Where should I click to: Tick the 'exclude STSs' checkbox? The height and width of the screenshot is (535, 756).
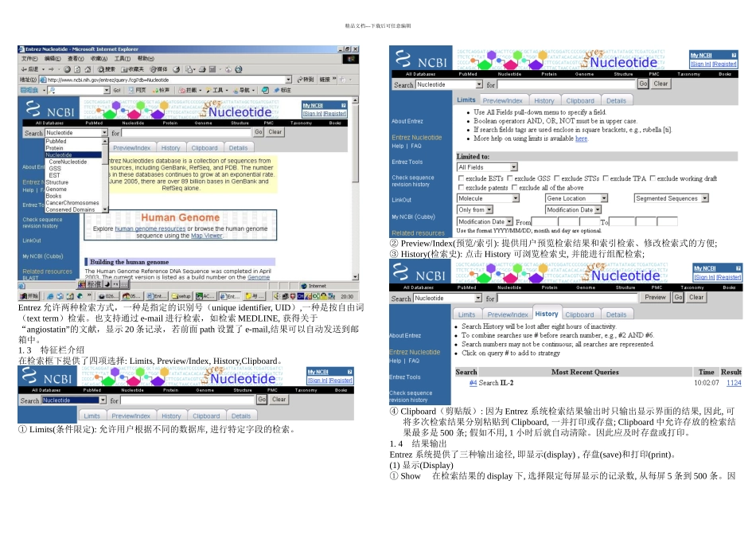pos(557,178)
